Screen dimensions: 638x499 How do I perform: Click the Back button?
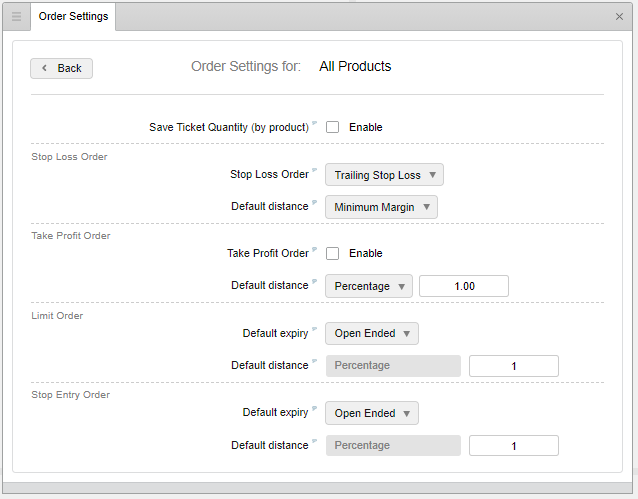61,68
